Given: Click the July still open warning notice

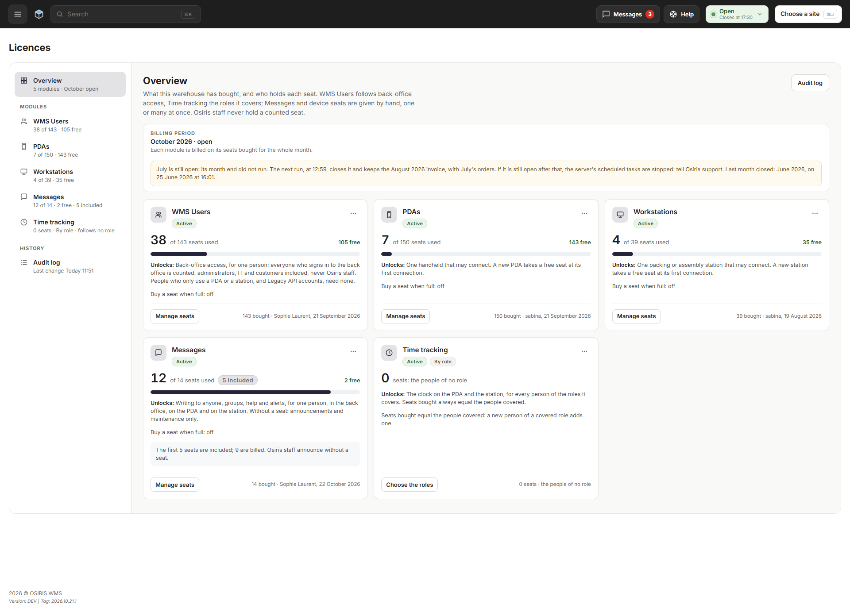Looking at the screenshot, I should (486, 173).
